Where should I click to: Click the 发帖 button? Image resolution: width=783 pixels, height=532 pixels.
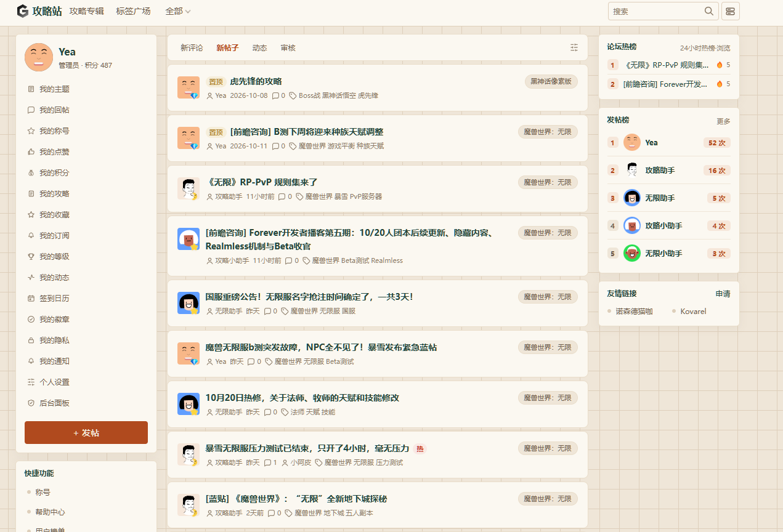[x=86, y=433]
